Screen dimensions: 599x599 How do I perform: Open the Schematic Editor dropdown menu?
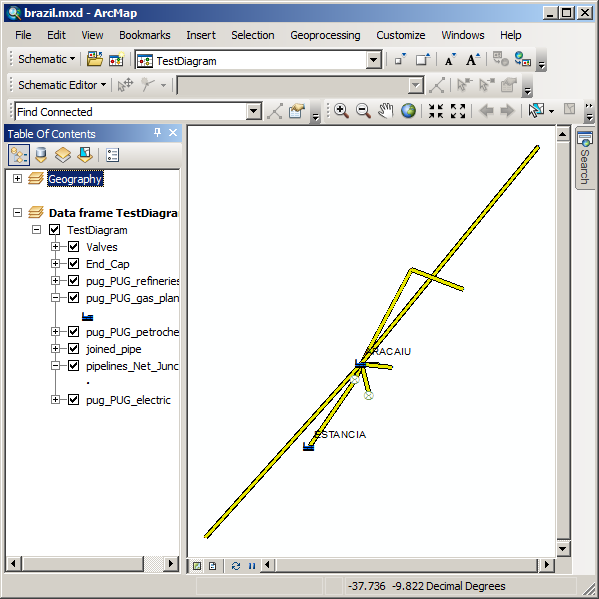pyautogui.click(x=62, y=85)
